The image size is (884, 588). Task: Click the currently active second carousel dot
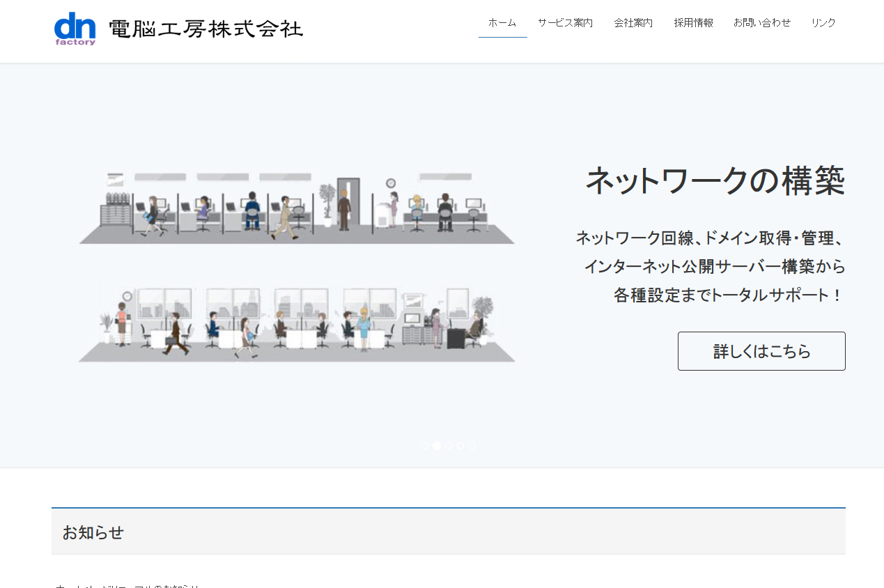437,446
